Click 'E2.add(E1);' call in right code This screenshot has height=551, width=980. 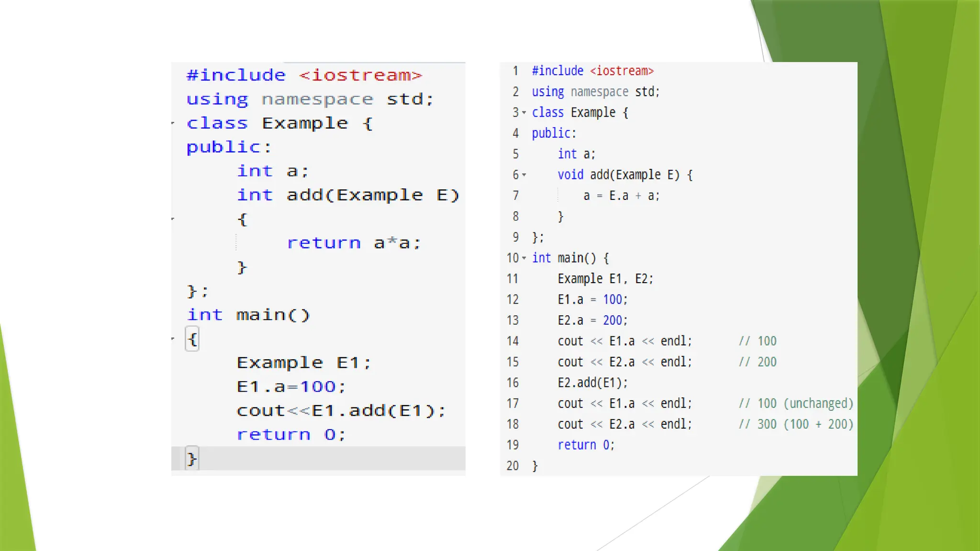(592, 383)
